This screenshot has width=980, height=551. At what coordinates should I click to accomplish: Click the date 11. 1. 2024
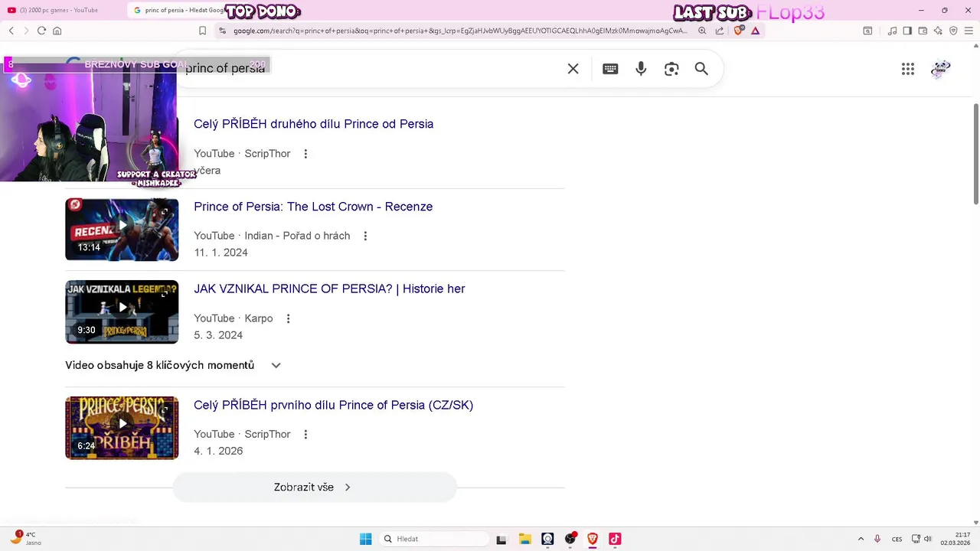pyautogui.click(x=220, y=253)
